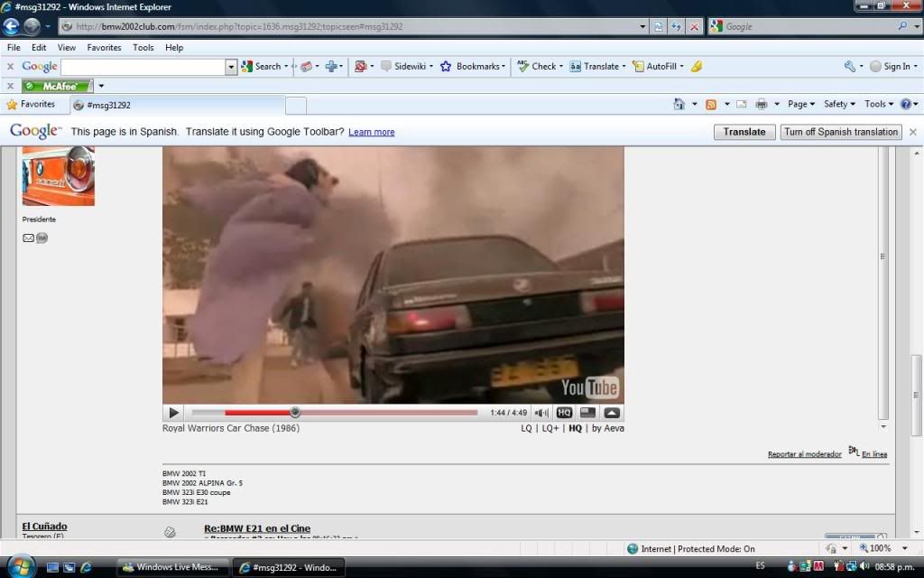Click the Stop red X icon by address bar
The image size is (924, 578).
tap(695, 26)
